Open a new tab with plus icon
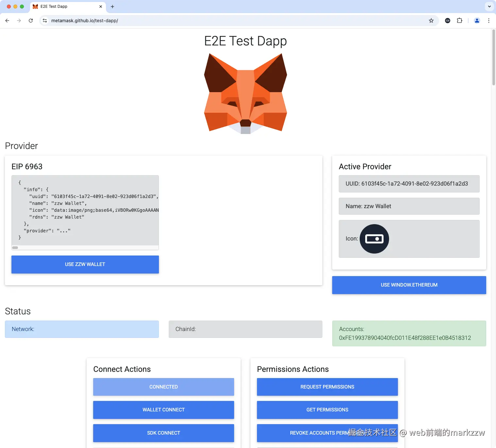This screenshot has width=496, height=448. [x=112, y=7]
